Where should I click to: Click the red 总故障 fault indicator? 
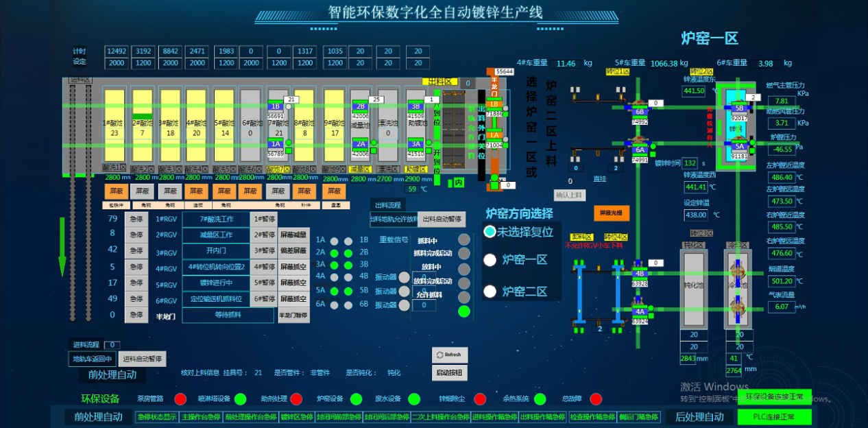pos(596,399)
